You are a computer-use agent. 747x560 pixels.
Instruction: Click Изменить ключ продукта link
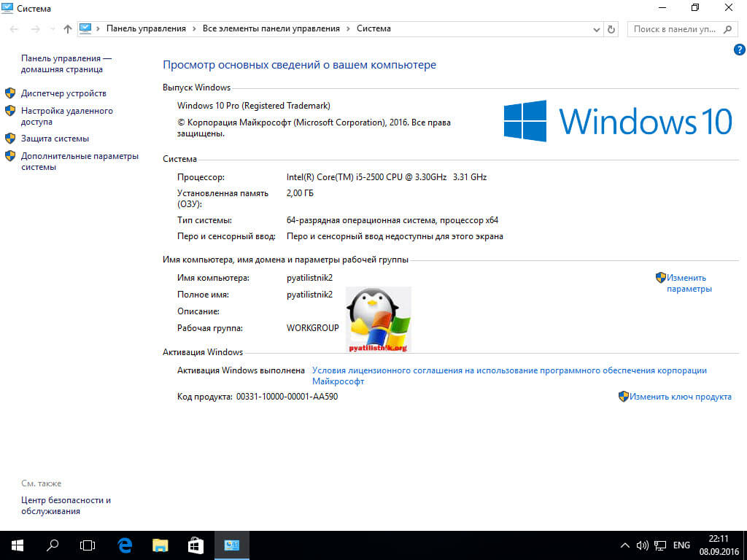(681, 397)
